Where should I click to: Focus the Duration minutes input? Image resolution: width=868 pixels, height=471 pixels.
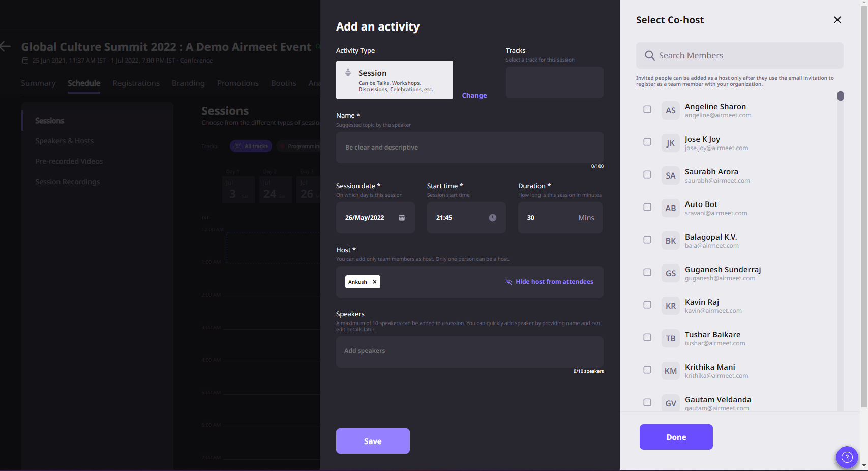point(560,218)
